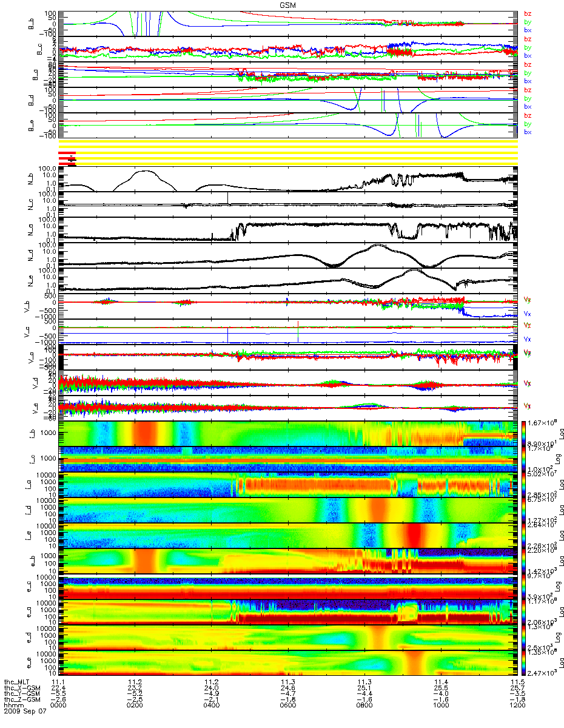Click the bx legend beside B_e panel
Image resolution: width=564 pixels, height=728 pixels.
528,132
